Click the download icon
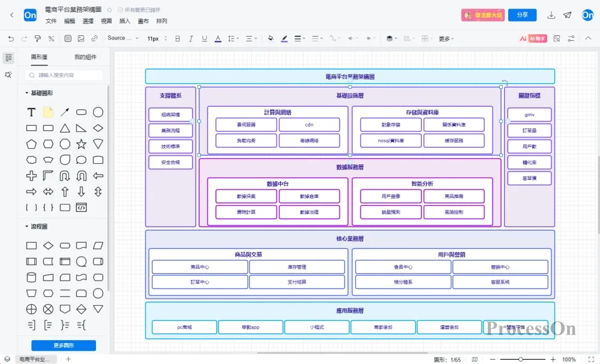The height and width of the screenshot is (364, 600). (x=551, y=15)
